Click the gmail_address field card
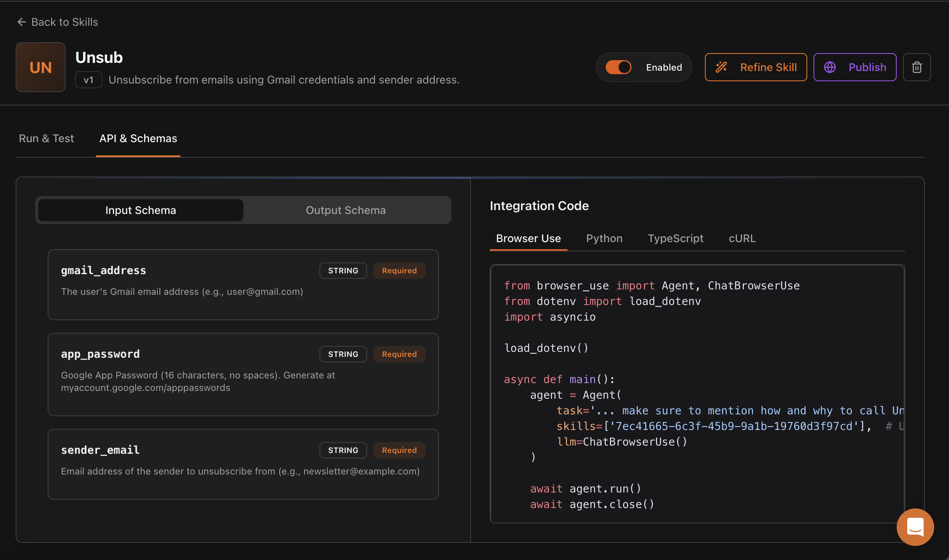949x560 pixels. tap(243, 284)
